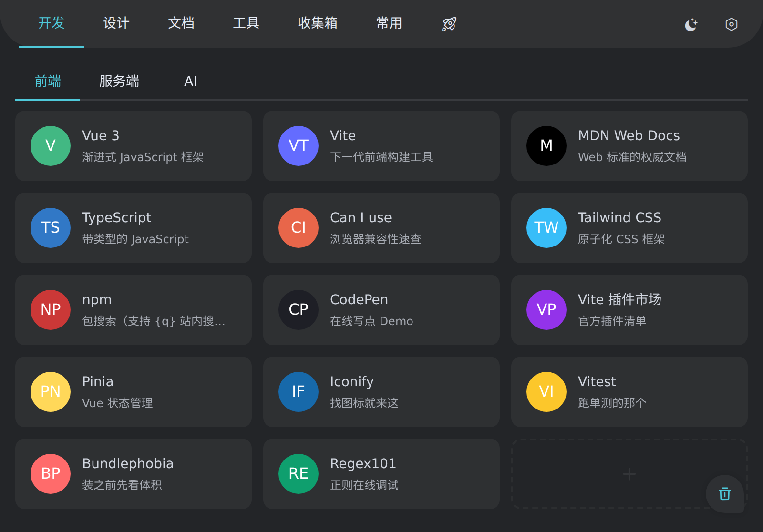Click the yellow PN Pinia icon
This screenshot has width=763, height=532.
(x=51, y=392)
